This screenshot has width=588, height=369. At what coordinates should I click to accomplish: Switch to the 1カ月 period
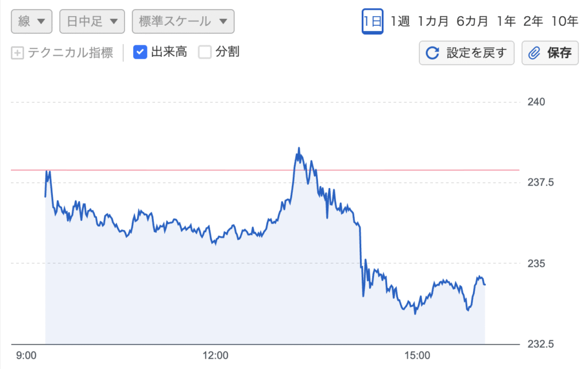point(433,21)
